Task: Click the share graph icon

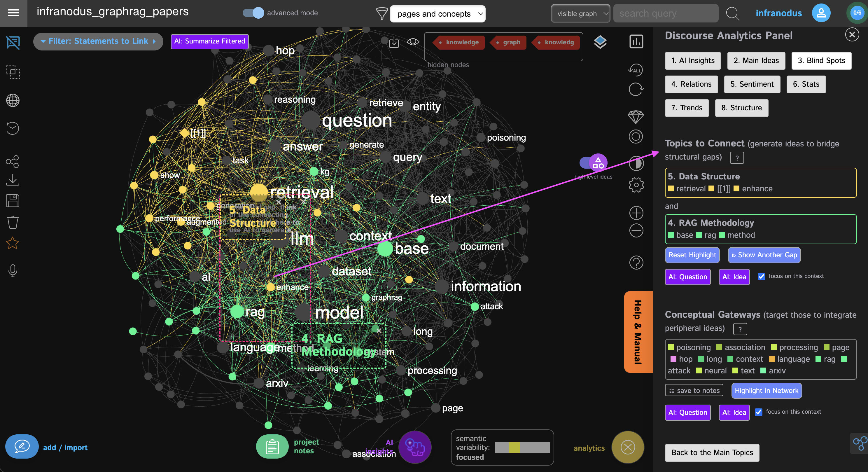Action: tap(13, 161)
